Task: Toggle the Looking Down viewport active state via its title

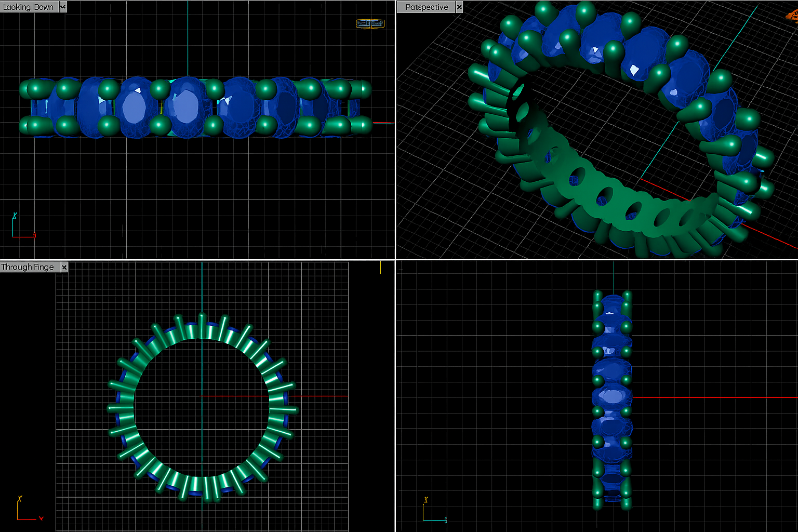Action: pos(29,7)
